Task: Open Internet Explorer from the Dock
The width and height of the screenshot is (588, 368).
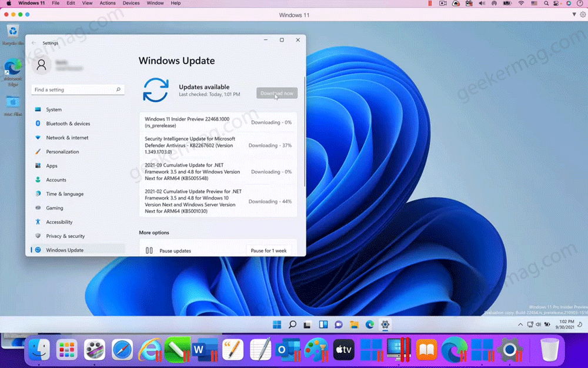Action: coord(150,349)
